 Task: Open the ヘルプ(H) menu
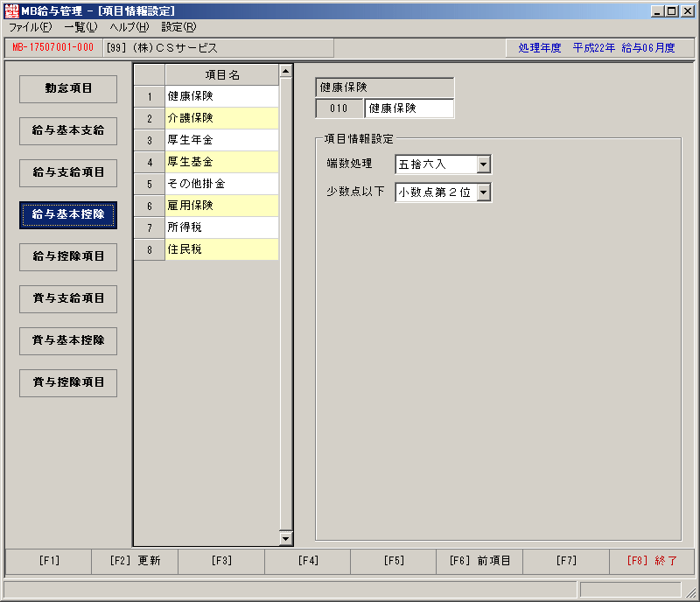pyautogui.click(x=129, y=27)
